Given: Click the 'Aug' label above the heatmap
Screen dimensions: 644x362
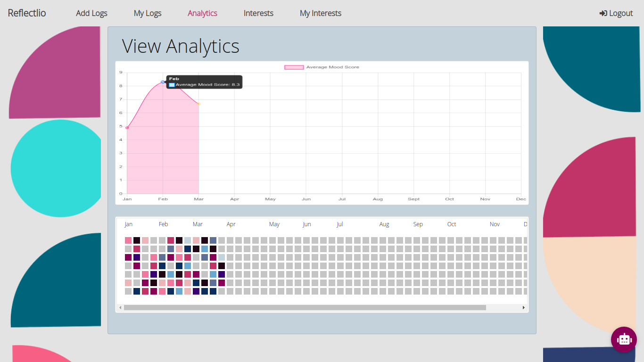Looking at the screenshot, I should click(x=384, y=224).
